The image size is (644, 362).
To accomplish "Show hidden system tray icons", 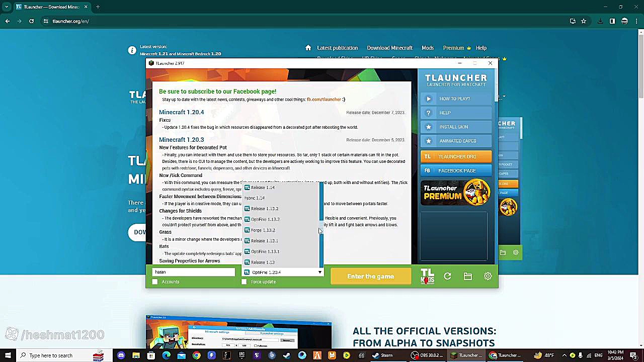I will point(564,355).
